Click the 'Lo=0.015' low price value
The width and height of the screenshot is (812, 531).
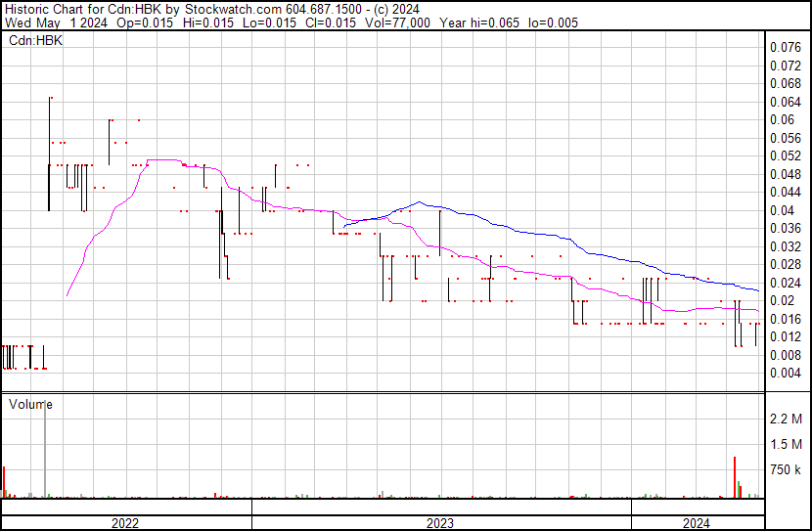[x=269, y=22]
